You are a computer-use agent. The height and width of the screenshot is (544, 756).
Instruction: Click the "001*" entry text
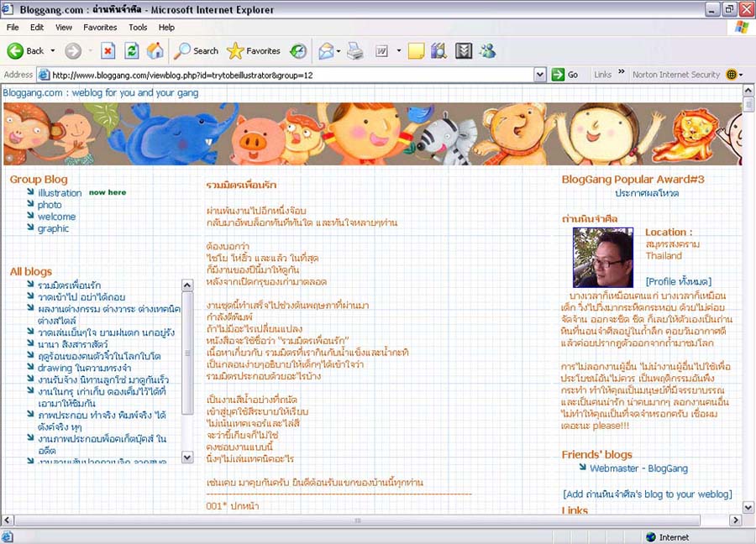(x=217, y=506)
